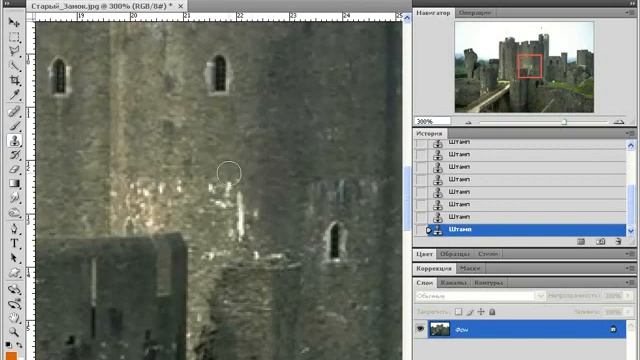The width and height of the screenshot is (640, 360).
Task: Zoom in using Navigator large mountains icon
Action: pyautogui.click(x=619, y=122)
